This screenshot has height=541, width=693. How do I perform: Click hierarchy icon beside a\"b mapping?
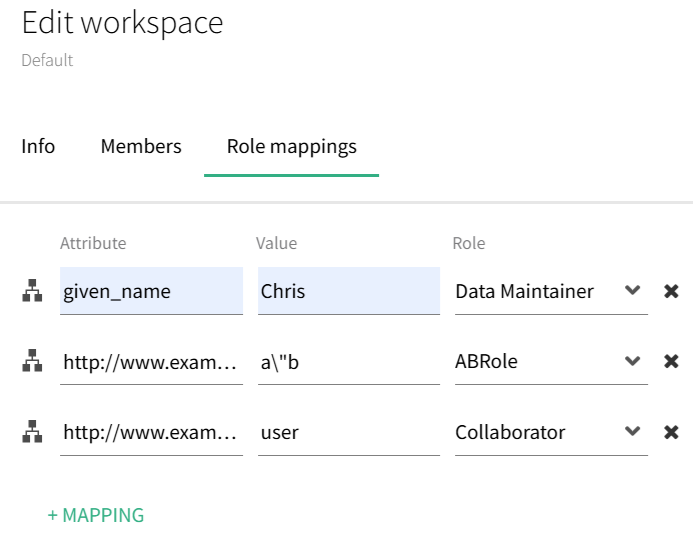pos(32,361)
